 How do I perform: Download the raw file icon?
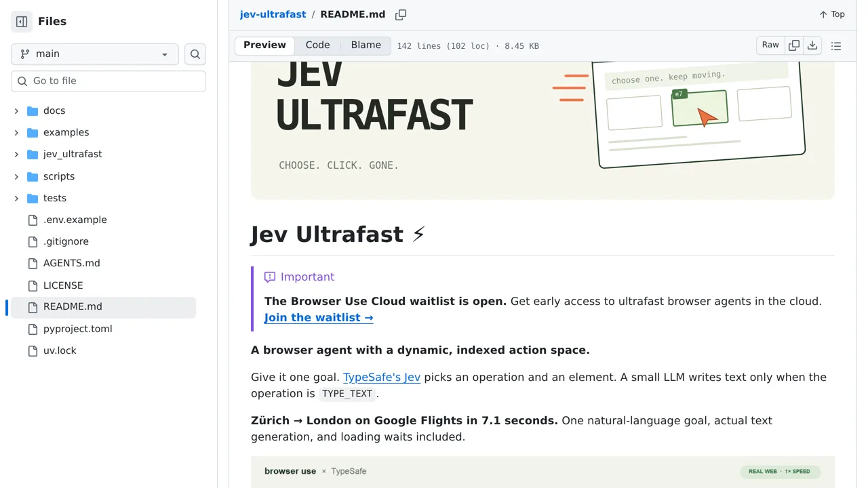coord(812,45)
